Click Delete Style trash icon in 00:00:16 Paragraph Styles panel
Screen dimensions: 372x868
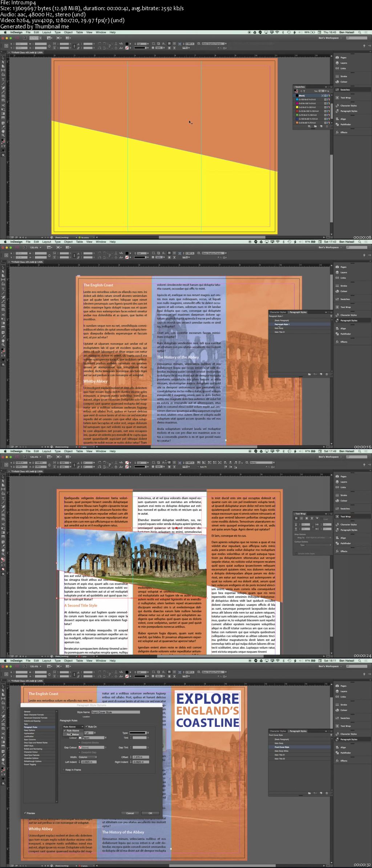[x=327, y=374]
